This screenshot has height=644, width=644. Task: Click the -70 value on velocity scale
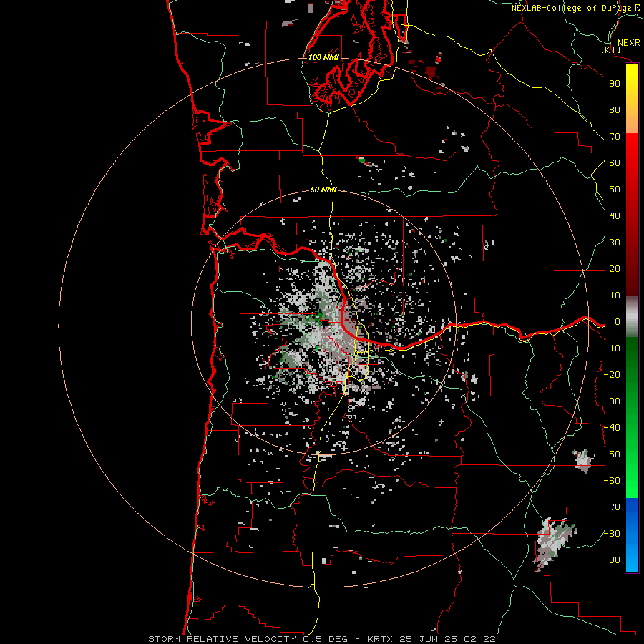pos(612,507)
